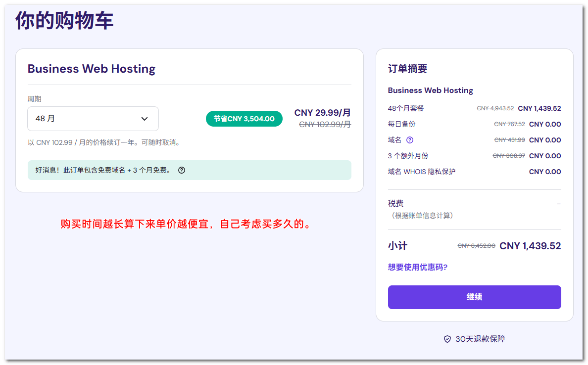Image resolution: width=588 pixels, height=365 pixels.
Task: Click the 你的购物车 page title
Action: 64,21
